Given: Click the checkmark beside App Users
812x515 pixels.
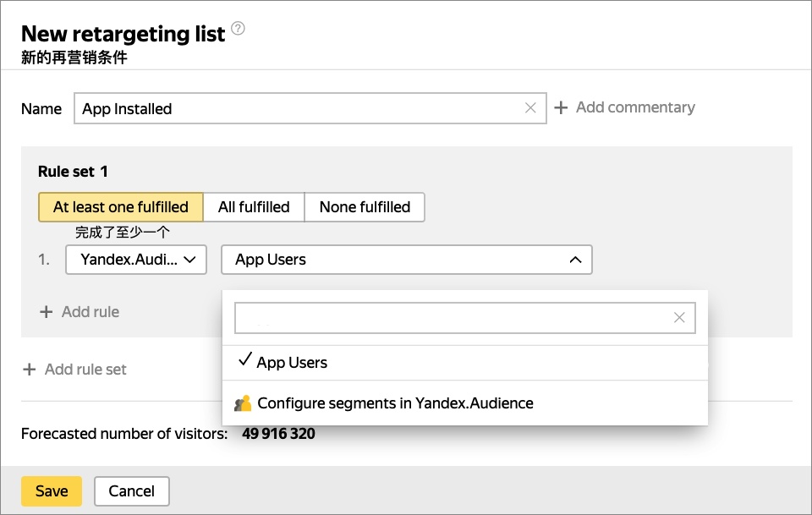Looking at the screenshot, I should [245, 359].
